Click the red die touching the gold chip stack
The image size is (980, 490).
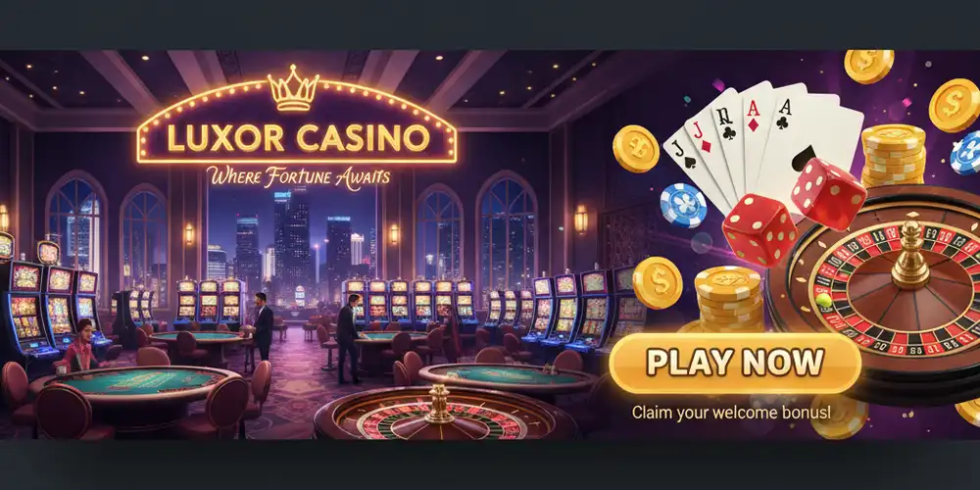tap(759, 230)
